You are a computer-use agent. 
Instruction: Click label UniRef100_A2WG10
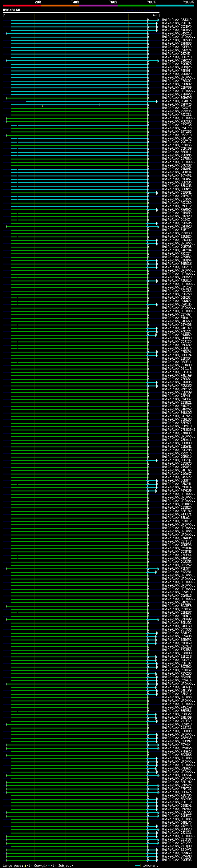tap(177, 281)
